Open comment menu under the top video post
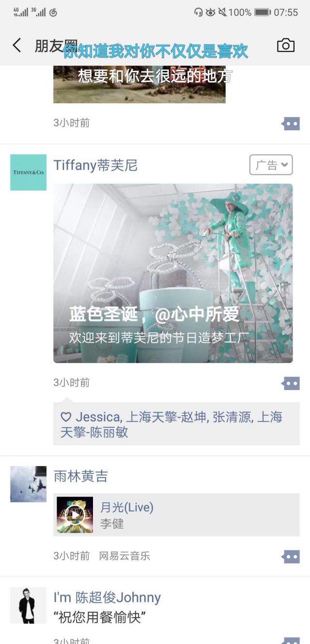 [291, 124]
